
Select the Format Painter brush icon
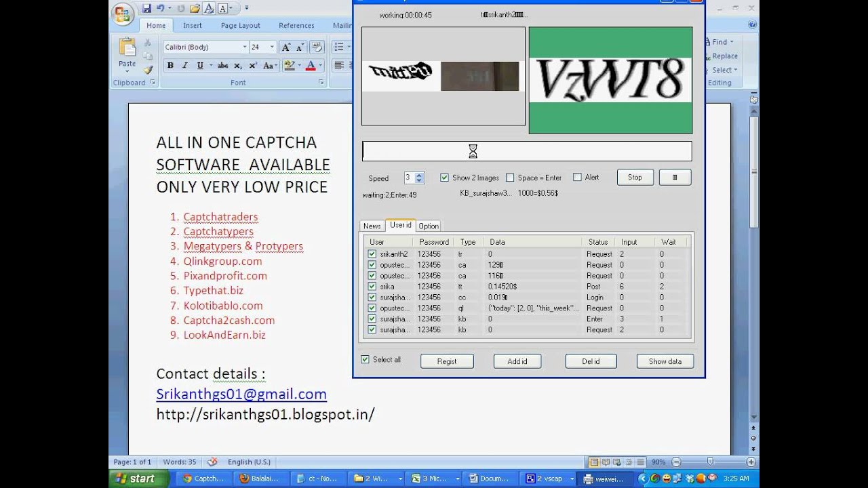tap(147, 69)
